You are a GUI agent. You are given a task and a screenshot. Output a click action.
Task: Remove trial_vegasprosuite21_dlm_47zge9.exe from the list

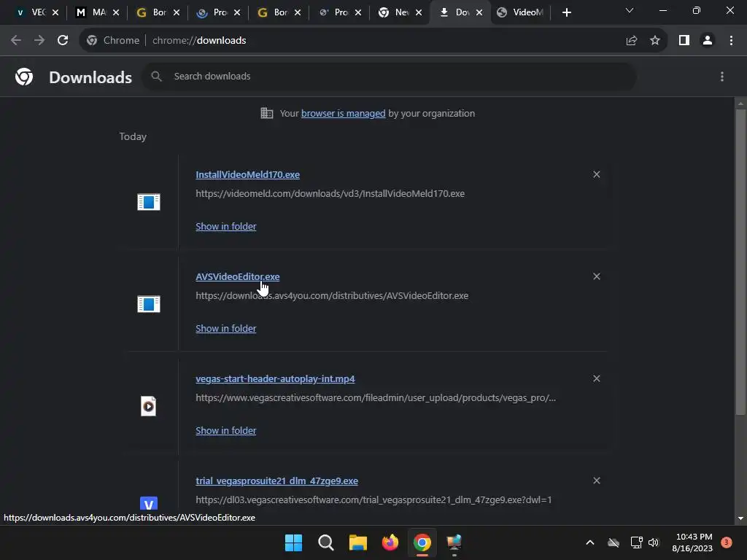tap(597, 481)
